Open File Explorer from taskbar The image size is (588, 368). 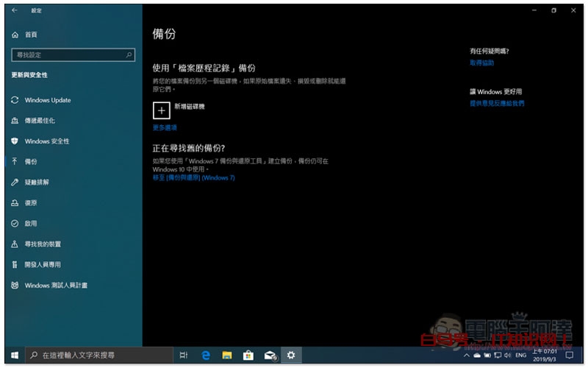[x=228, y=355]
